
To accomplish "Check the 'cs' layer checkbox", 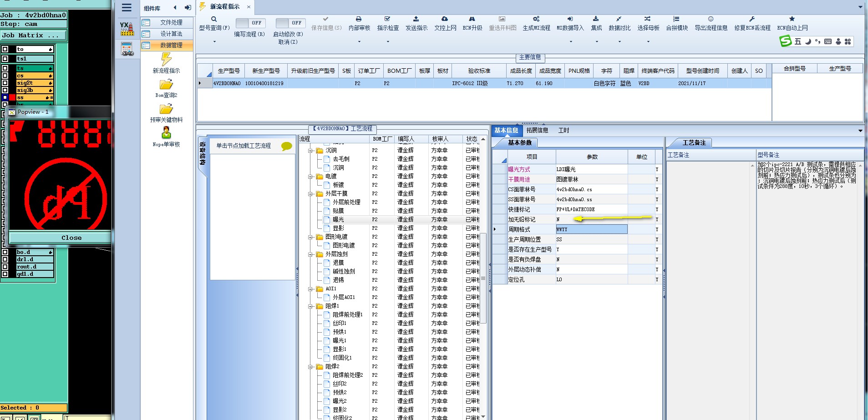I will (5, 76).
